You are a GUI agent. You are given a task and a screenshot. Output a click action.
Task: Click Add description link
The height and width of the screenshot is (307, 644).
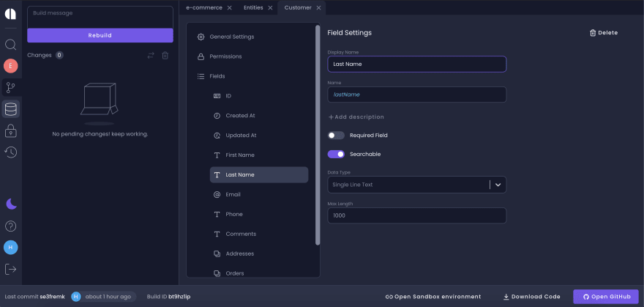pyautogui.click(x=356, y=117)
